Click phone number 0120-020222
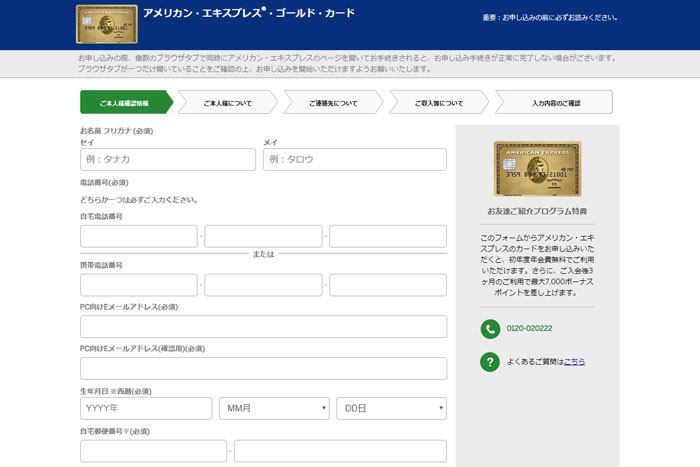Viewport: 700px width, 467px height. (529, 328)
